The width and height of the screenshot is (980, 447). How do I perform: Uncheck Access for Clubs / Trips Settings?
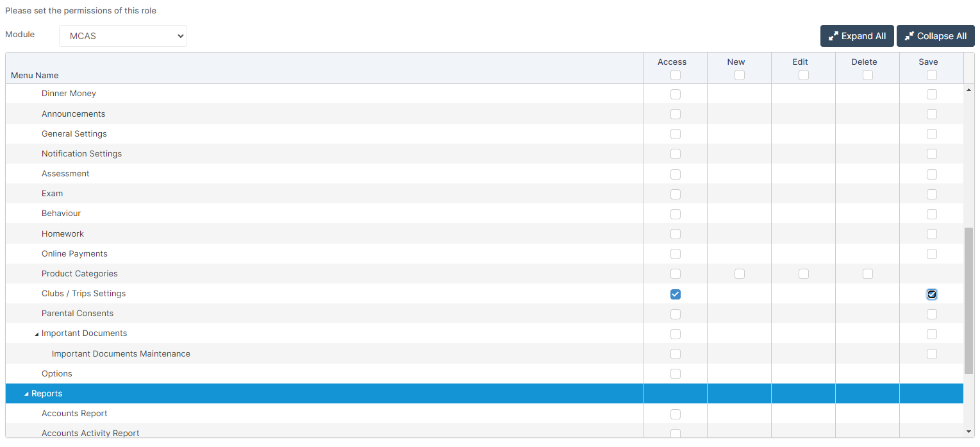click(x=676, y=294)
